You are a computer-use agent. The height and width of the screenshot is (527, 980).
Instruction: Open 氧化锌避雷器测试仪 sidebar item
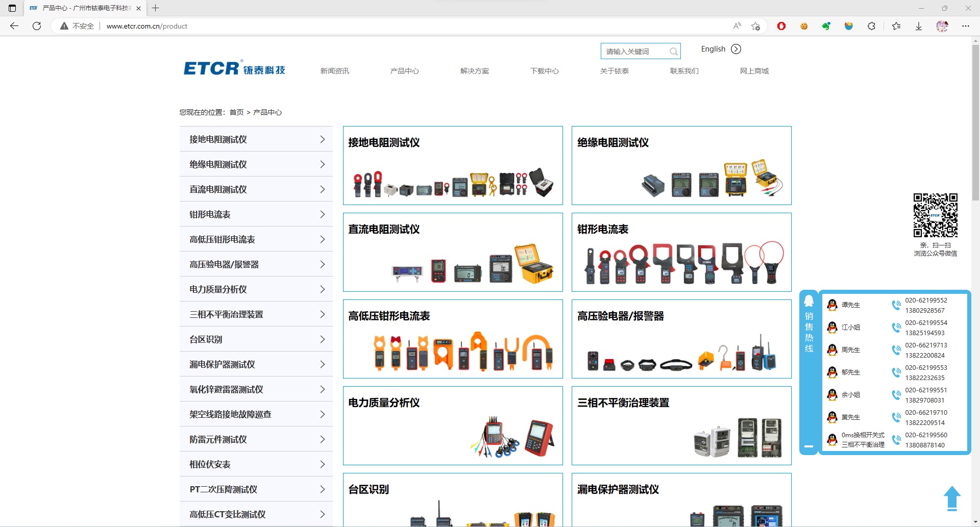coord(256,389)
